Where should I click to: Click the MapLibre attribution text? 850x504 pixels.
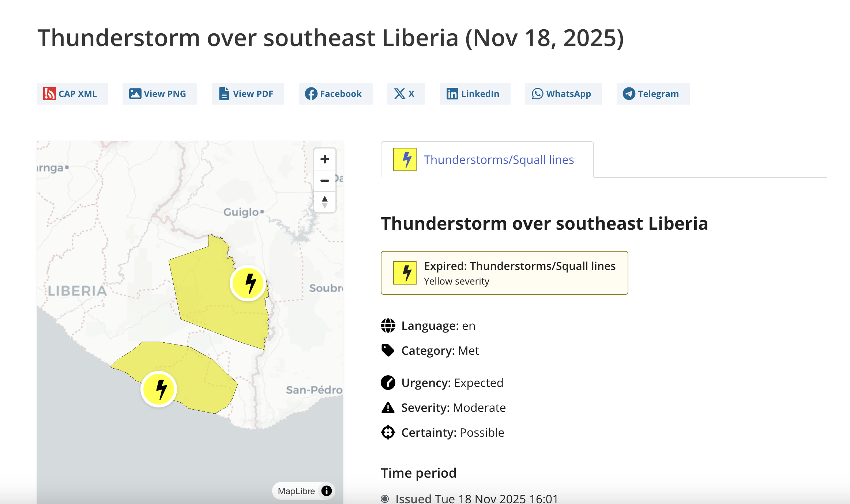[x=296, y=491]
